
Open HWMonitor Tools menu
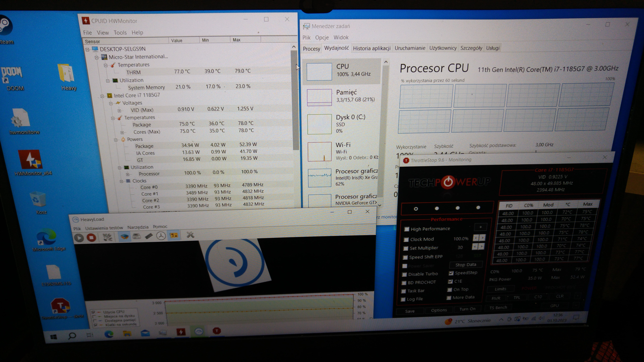[120, 33]
